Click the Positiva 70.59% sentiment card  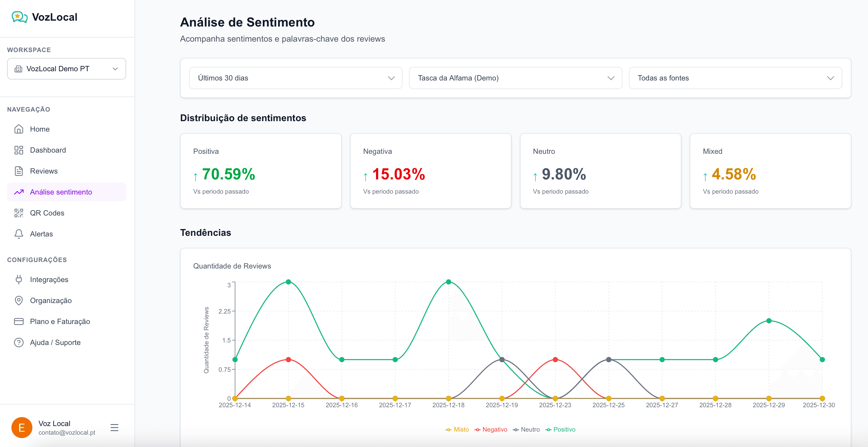click(260, 171)
